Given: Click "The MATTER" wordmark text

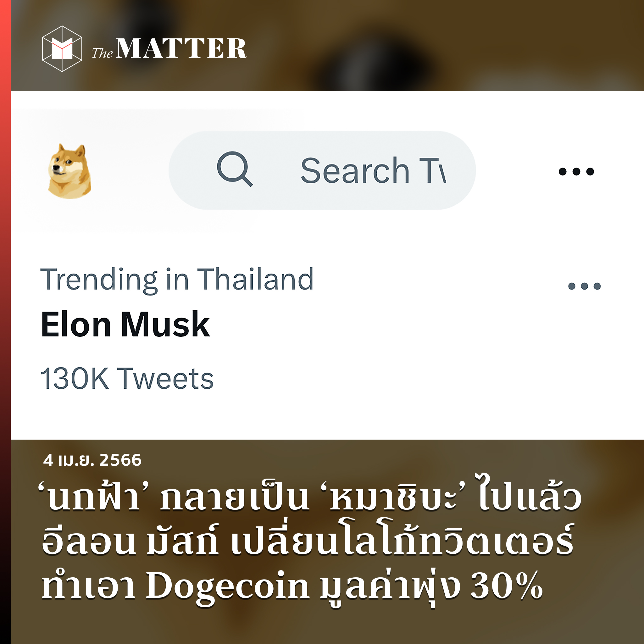Looking at the screenshot, I should click(169, 49).
